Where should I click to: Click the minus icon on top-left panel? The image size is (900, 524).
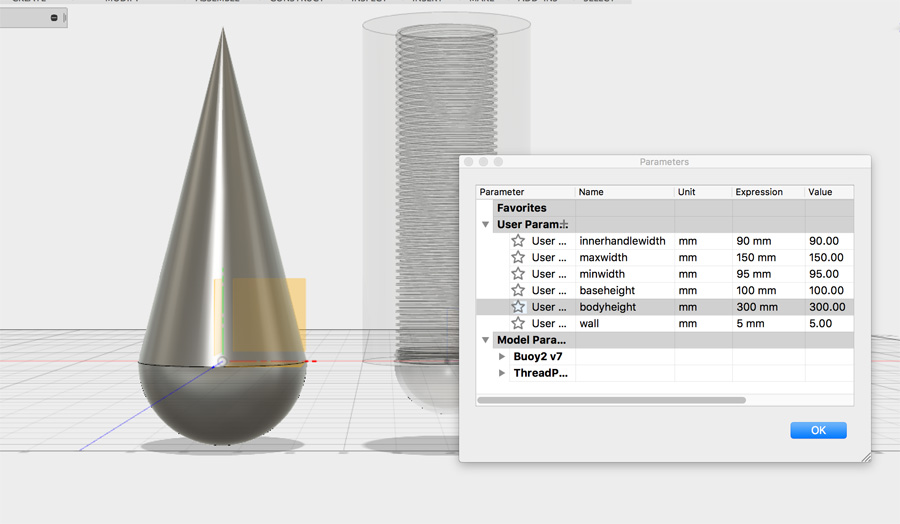click(x=54, y=18)
